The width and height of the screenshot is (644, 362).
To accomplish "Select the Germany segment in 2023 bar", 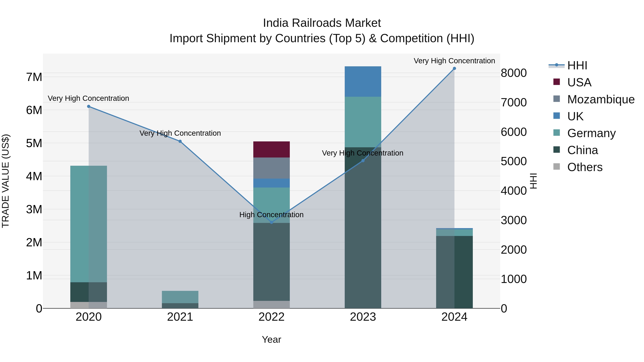I will click(363, 122).
